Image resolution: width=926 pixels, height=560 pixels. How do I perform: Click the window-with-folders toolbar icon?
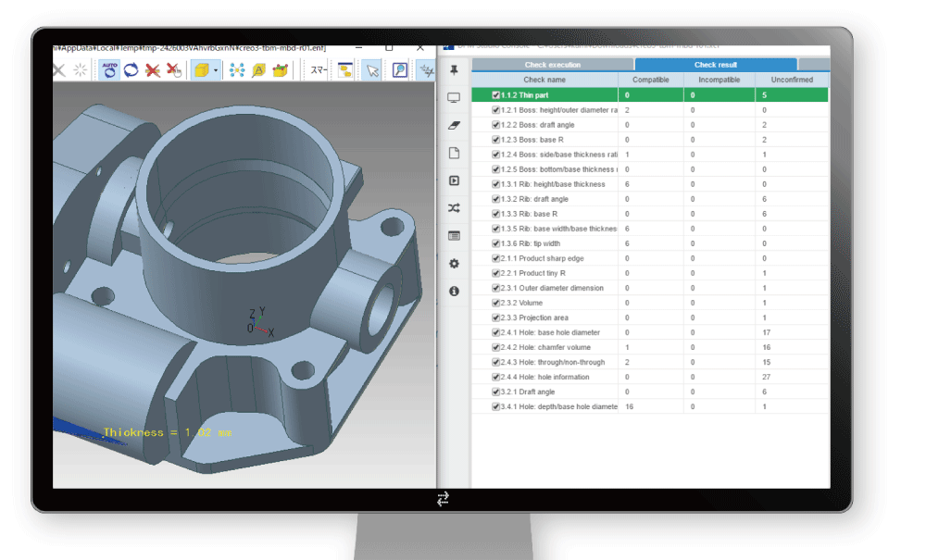point(344,71)
